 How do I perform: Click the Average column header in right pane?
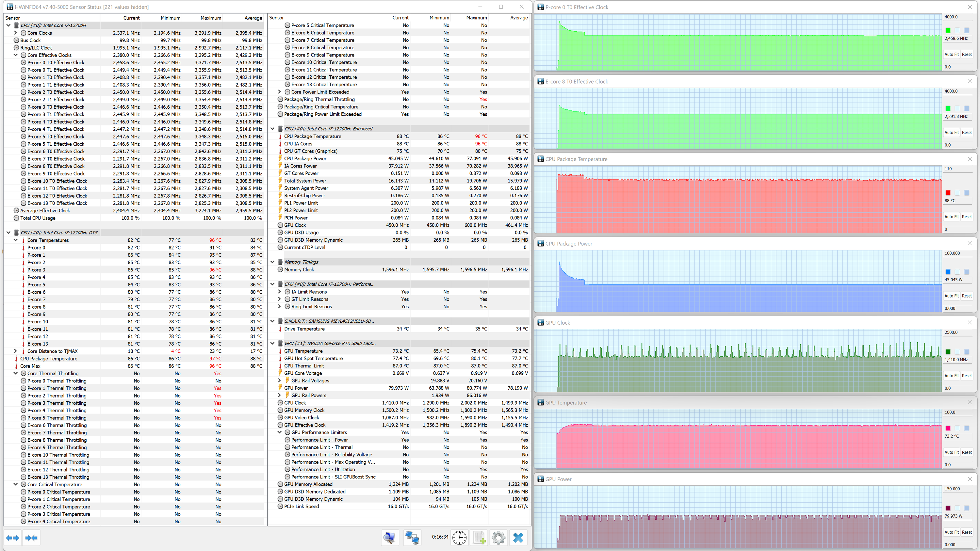coord(518,18)
